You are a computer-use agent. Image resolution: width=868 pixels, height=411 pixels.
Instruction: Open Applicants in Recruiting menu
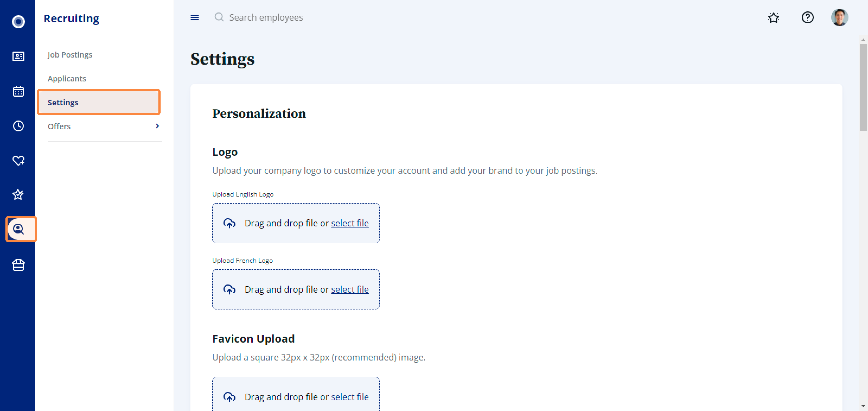pyautogui.click(x=67, y=78)
